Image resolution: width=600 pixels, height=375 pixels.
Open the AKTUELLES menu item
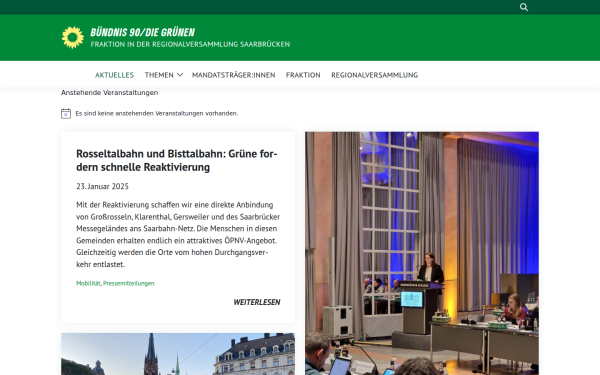click(114, 75)
